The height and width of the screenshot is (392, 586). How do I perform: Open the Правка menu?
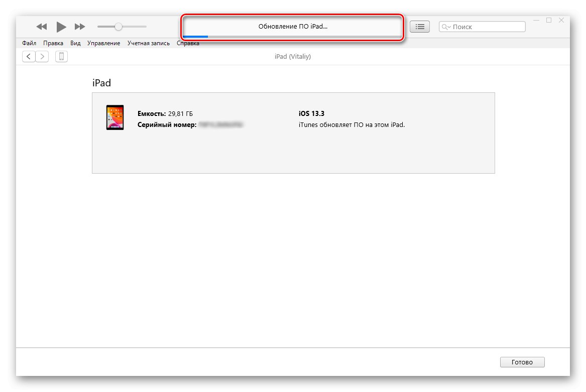[x=53, y=43]
